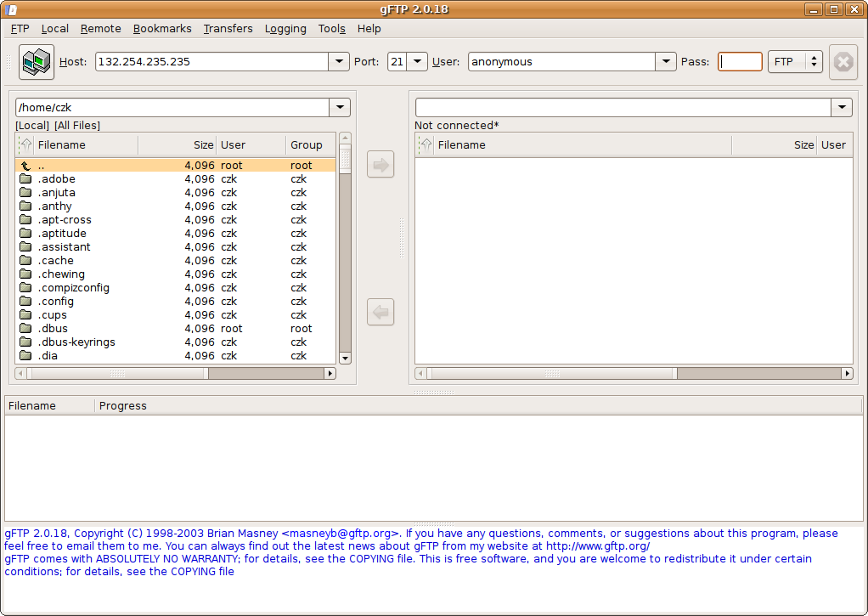Click local pane sort arrow column header
The height and width of the screenshot is (616, 868).
pyautogui.click(x=25, y=145)
